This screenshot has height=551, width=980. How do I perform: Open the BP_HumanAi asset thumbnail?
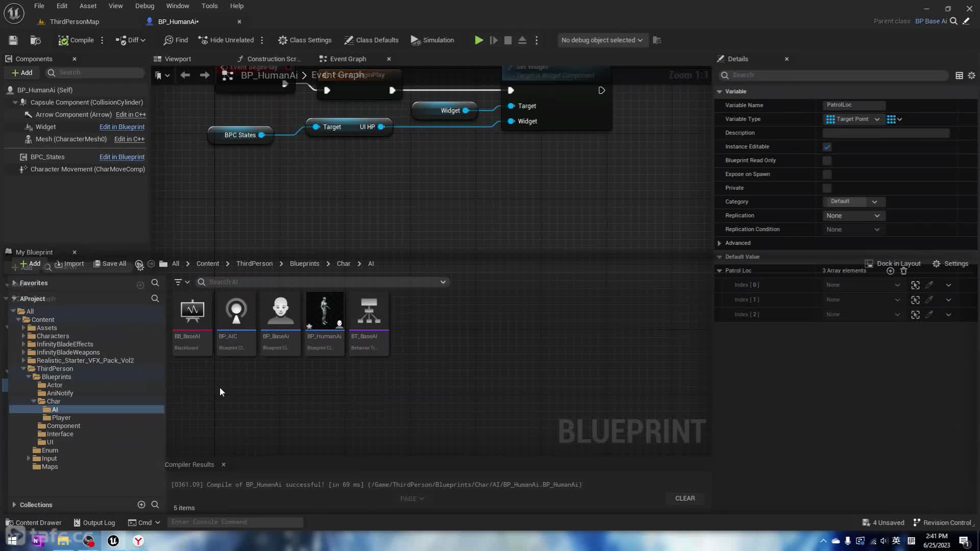(324, 311)
